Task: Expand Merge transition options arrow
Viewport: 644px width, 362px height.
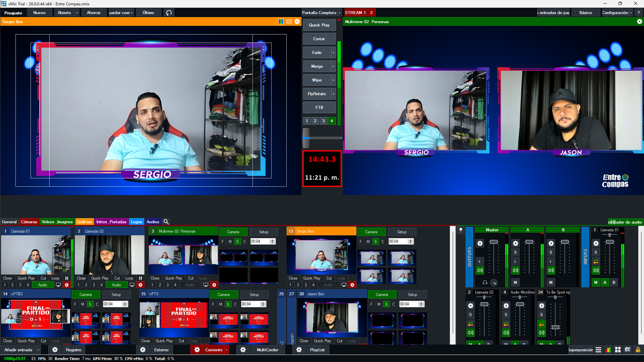Action: point(333,66)
